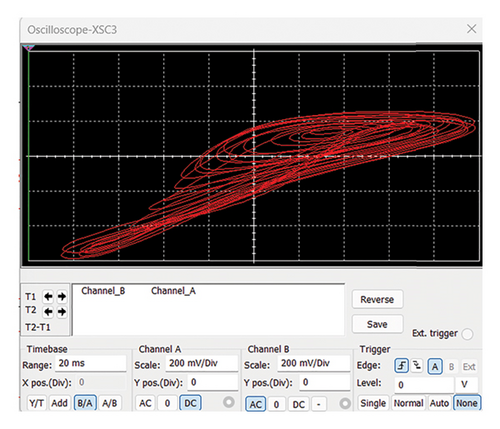Click Channel A Scale 200 mV/Div field
Image resolution: width=500 pixels, height=429 pixels.
(202, 363)
